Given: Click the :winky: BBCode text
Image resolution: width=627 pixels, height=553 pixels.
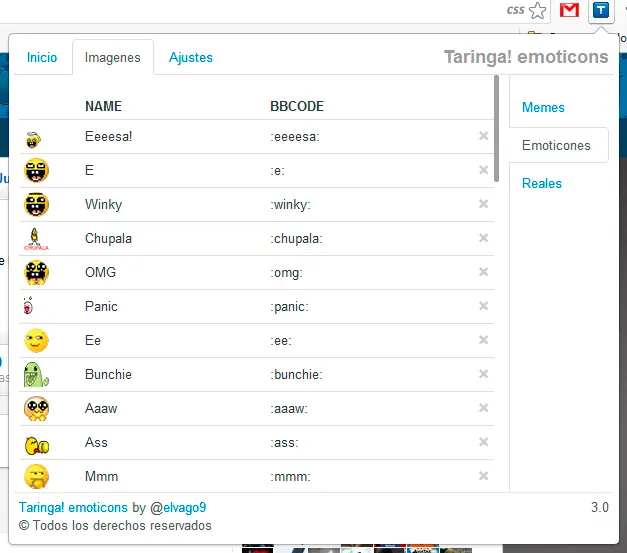Looking at the screenshot, I should tap(290, 205).
